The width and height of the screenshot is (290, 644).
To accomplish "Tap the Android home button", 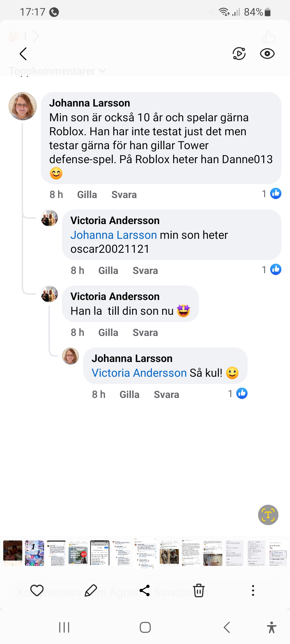I will [145, 627].
